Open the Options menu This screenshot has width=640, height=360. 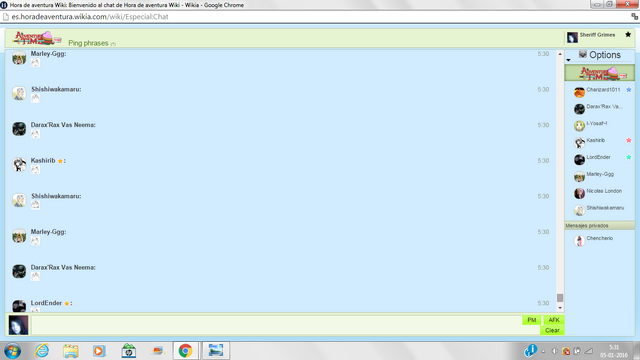point(604,55)
